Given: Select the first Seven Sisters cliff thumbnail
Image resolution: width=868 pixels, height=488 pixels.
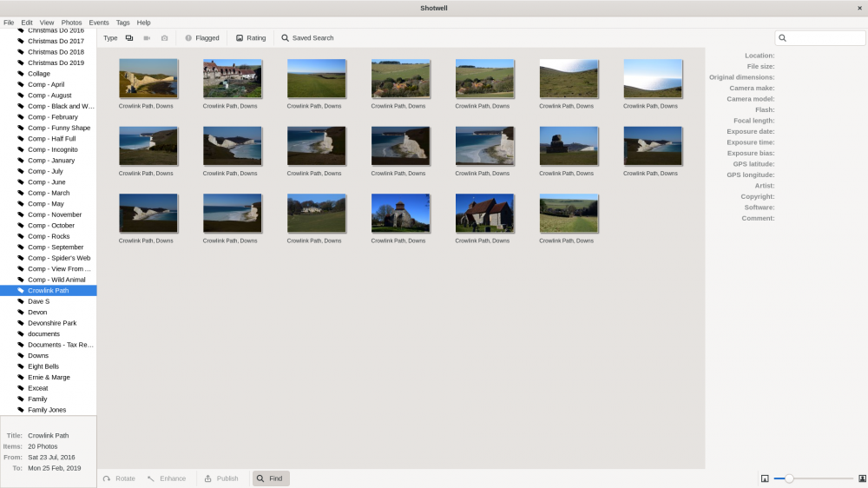Looking at the screenshot, I should tap(148, 79).
